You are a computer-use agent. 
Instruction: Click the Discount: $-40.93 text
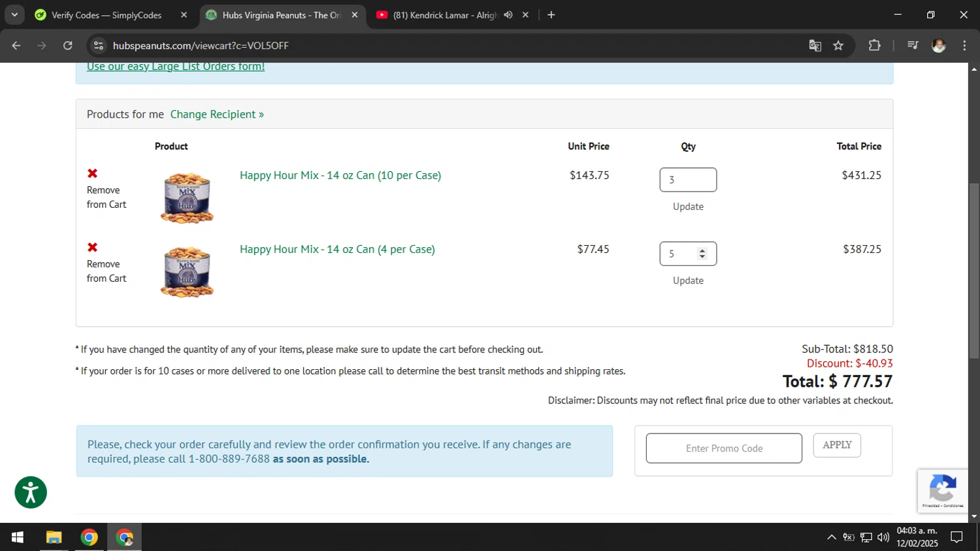(849, 363)
